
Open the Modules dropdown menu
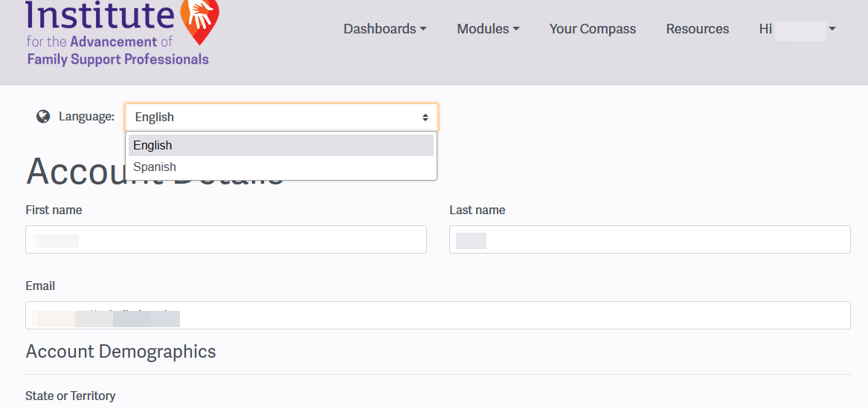click(488, 29)
